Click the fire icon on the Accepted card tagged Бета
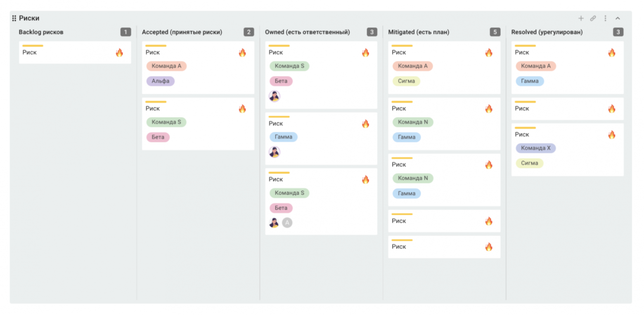 (242, 108)
